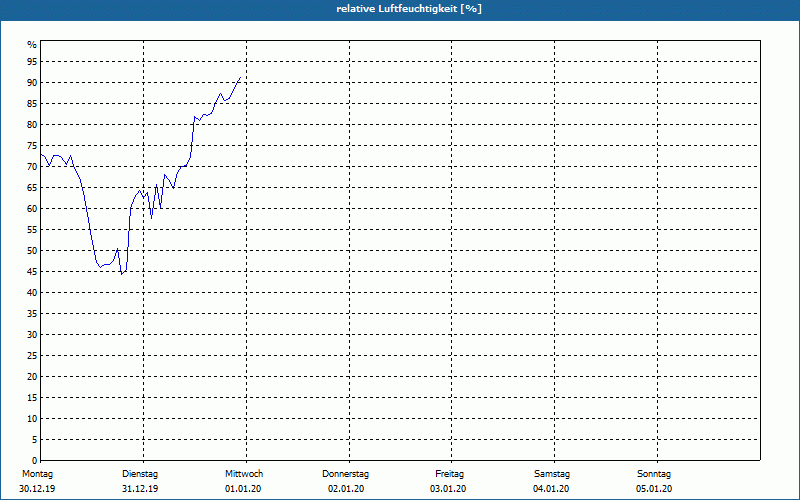Click the y-axis value 75

pyautogui.click(x=32, y=145)
